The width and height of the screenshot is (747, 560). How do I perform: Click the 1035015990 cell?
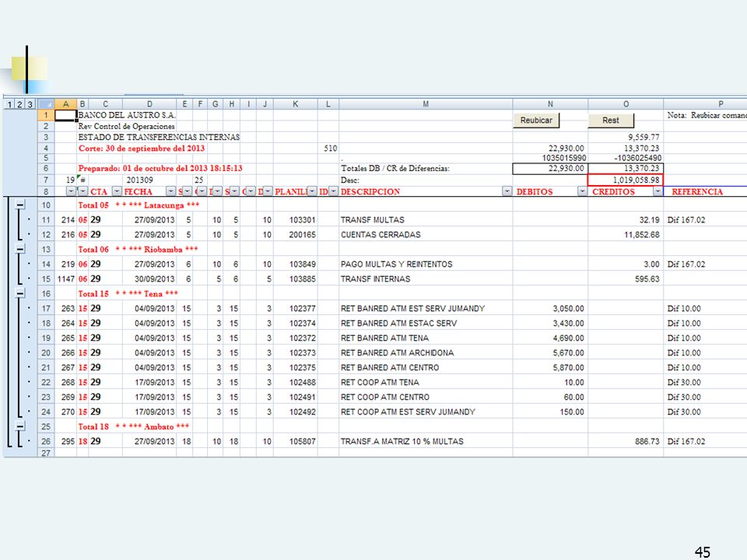(x=550, y=158)
